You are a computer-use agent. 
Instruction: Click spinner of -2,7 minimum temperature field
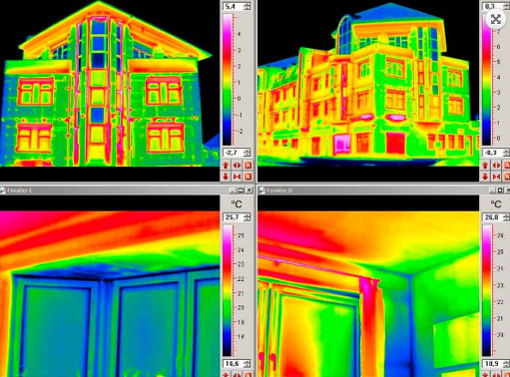(247, 153)
